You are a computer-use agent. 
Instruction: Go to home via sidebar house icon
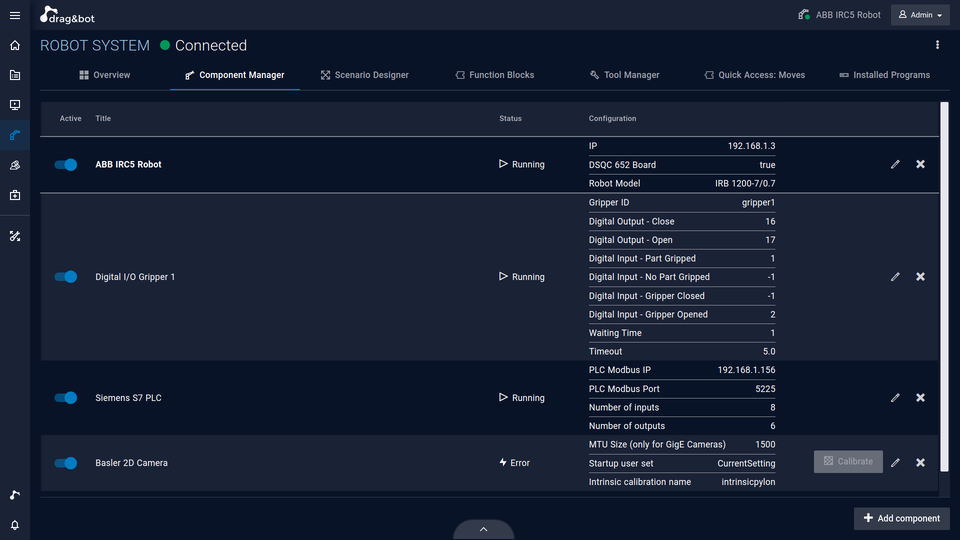coord(15,45)
